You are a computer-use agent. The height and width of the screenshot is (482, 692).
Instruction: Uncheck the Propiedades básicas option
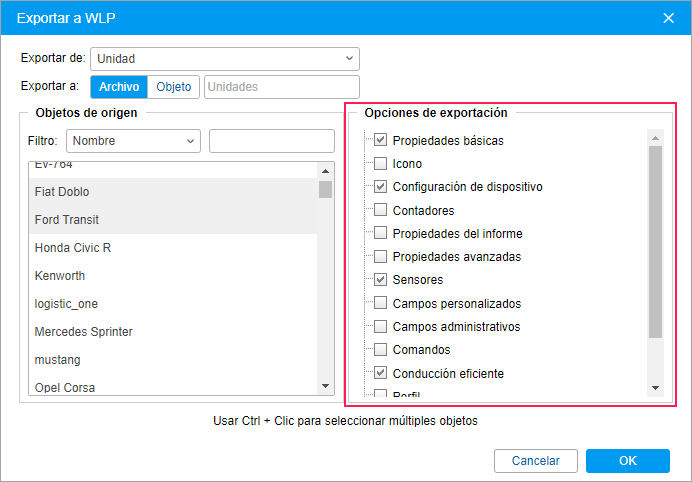[x=380, y=140]
